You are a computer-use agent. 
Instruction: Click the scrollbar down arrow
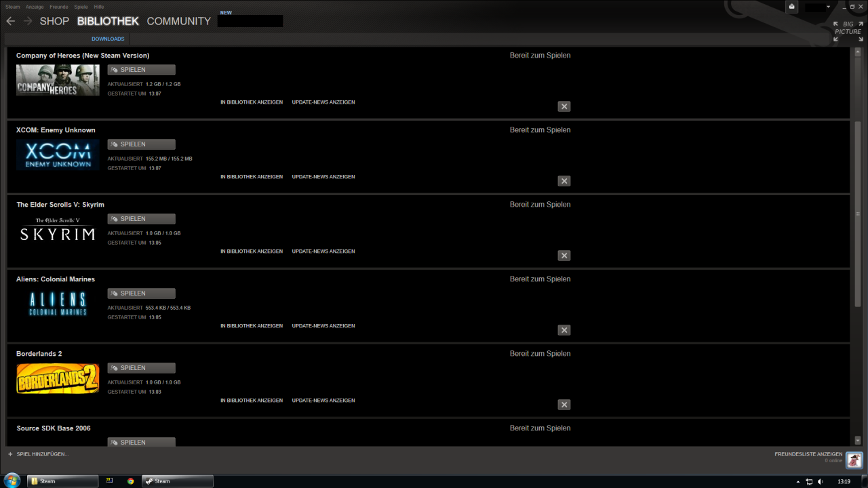coord(858,440)
